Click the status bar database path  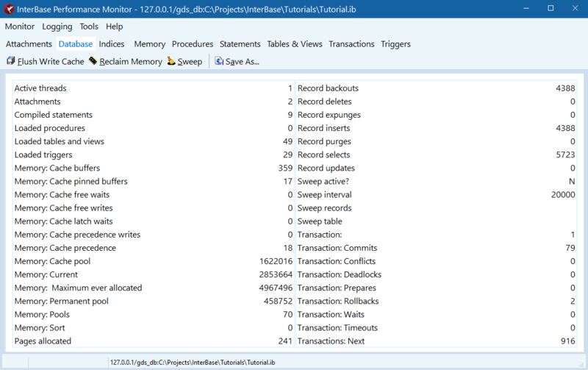(193, 363)
